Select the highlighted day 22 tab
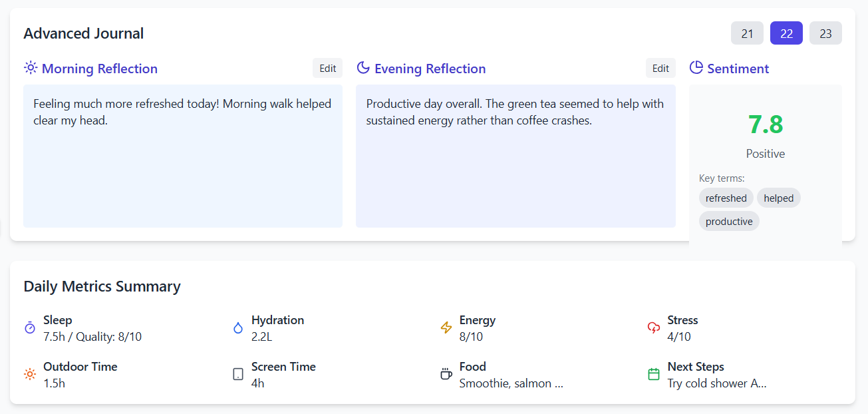This screenshot has width=868, height=414. [x=786, y=33]
